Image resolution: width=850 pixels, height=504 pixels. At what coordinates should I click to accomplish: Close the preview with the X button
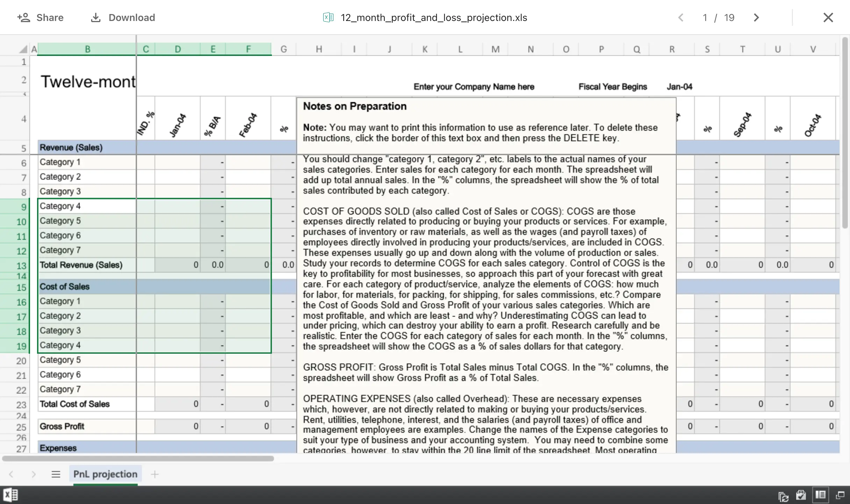tap(828, 17)
